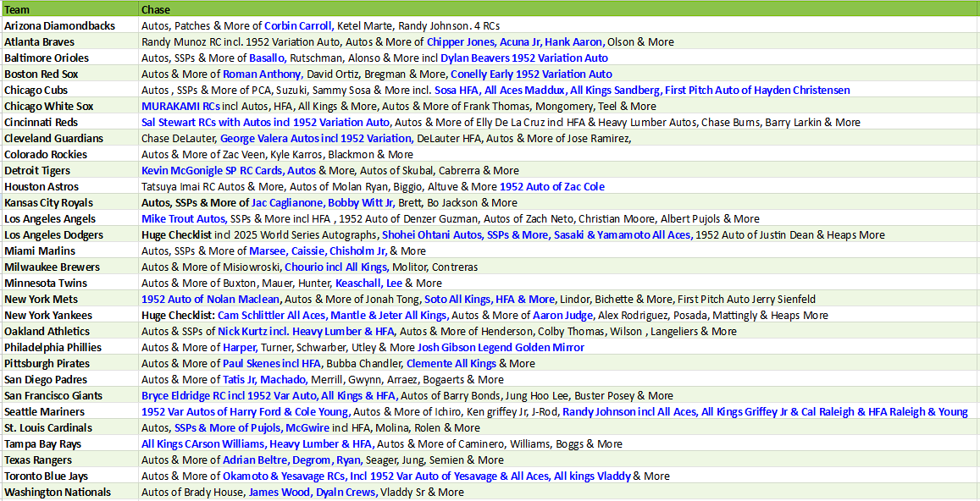Select the Keaschall, Lee chase cell
The image size is (980, 501).
(x=559, y=283)
